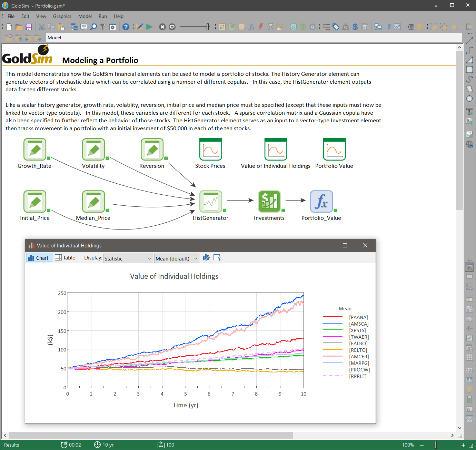Insert a lightning bolt event element
Screen dimensions: 476x450
click(x=261, y=27)
